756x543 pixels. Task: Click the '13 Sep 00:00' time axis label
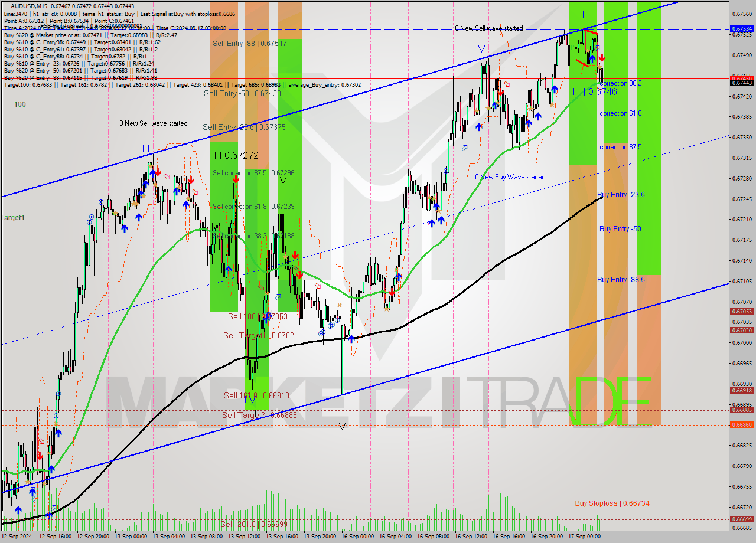[131, 537]
